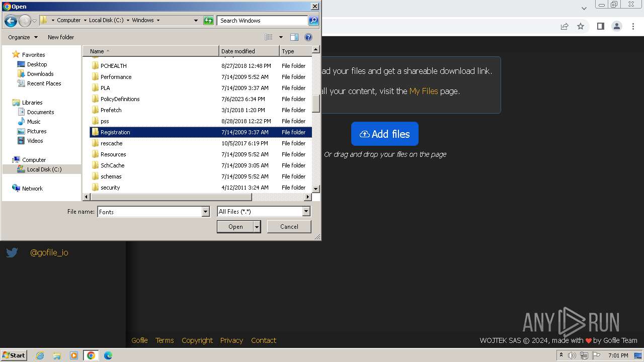
Task: Select Computer in navigation pane
Action: (x=29, y=160)
